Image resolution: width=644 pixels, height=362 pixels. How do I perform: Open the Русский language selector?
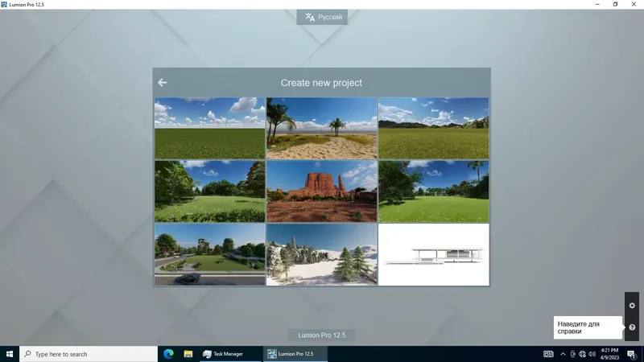[322, 17]
